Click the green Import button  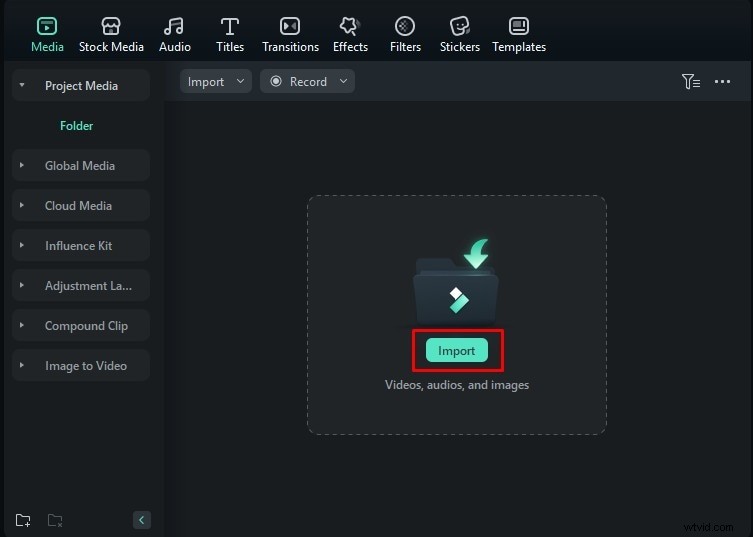456,351
